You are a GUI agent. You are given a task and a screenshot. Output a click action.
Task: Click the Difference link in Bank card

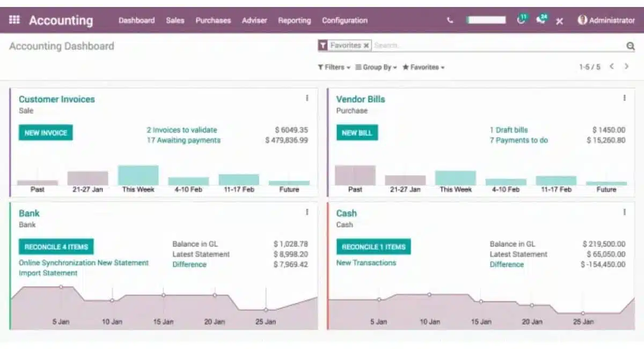(189, 264)
